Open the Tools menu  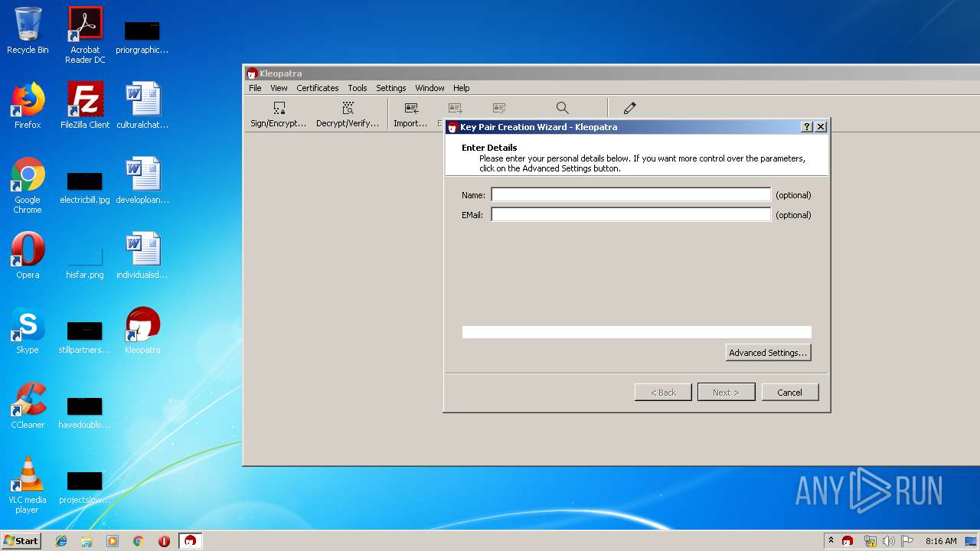point(358,88)
